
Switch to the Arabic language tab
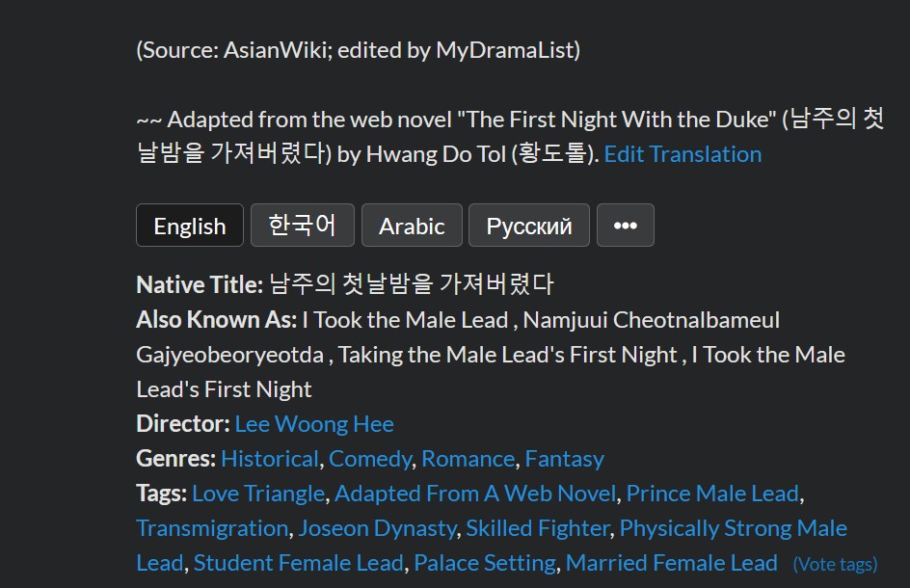[x=412, y=226]
